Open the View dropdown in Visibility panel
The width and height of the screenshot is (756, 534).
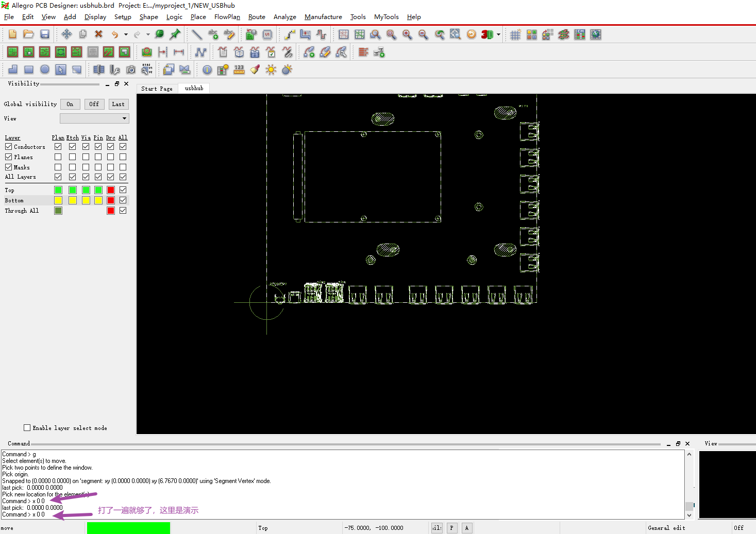[94, 118]
